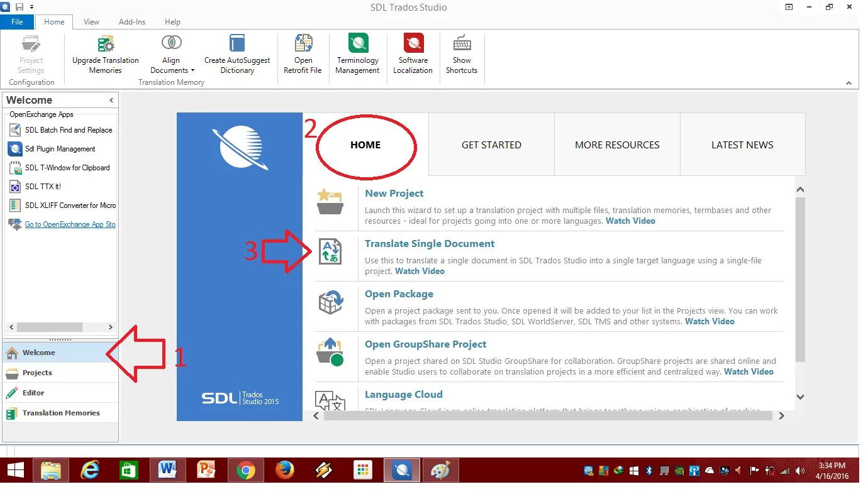
Task: Open the File menu tab
Action: [17, 21]
